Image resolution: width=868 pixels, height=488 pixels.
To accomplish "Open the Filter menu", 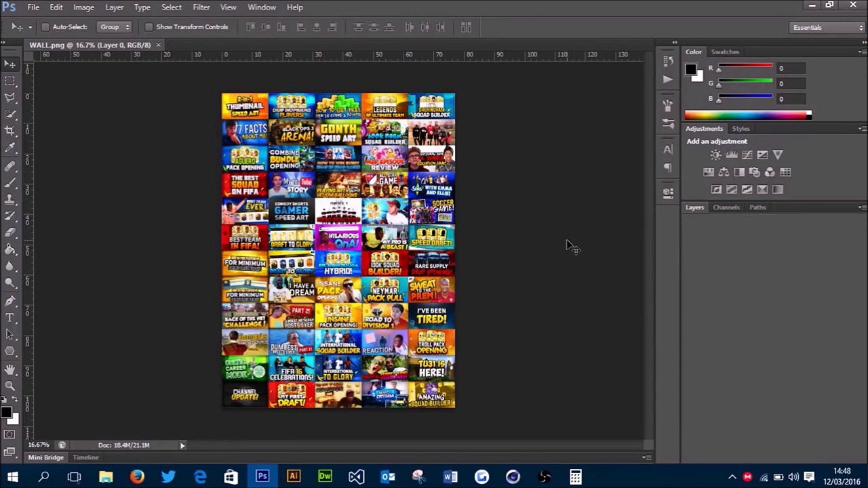I will click(x=201, y=7).
